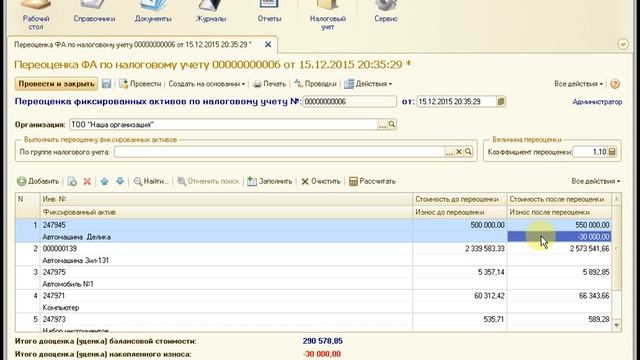This screenshot has height=360, width=640.
Task: Open the Справочники section
Action: tap(94, 12)
